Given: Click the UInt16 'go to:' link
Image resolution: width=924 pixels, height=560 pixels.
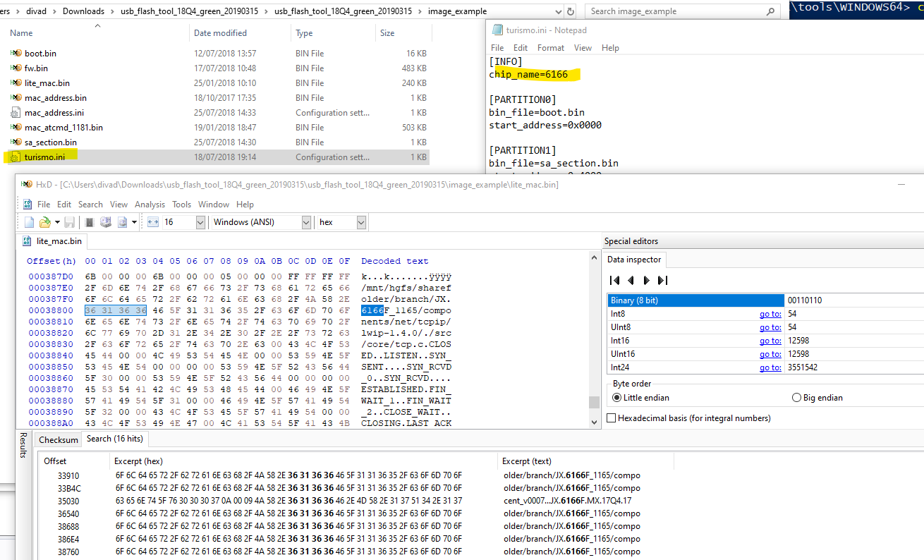Looking at the screenshot, I should (x=770, y=354).
